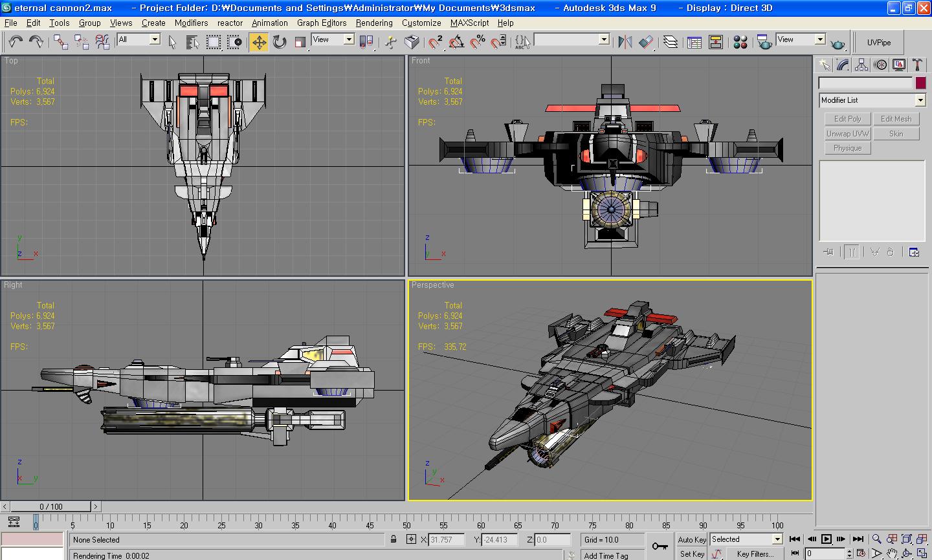Click the object color swatch

(x=920, y=83)
